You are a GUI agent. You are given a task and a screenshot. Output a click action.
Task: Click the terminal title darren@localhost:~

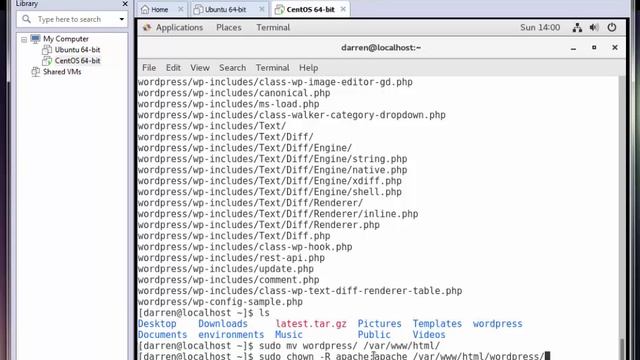click(381, 48)
